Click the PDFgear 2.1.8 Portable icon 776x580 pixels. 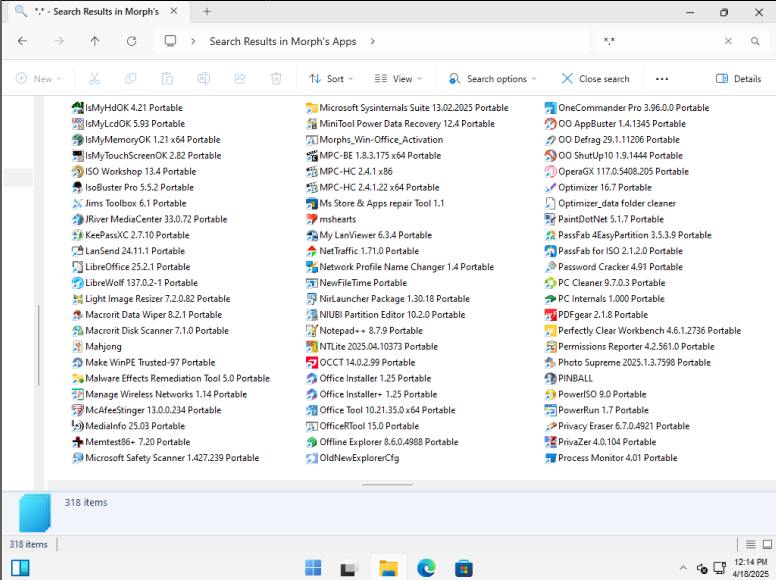550,315
